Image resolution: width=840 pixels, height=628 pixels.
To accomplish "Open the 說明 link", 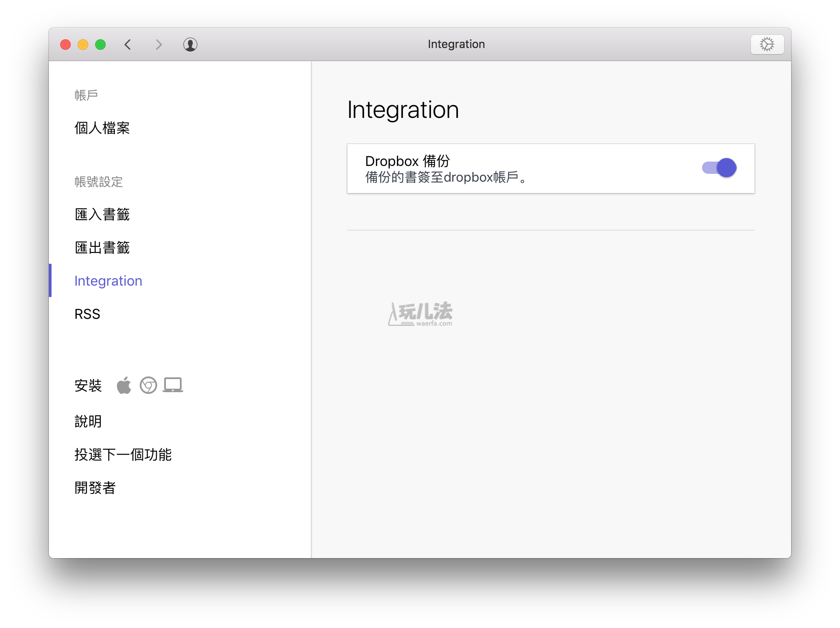I will point(88,421).
